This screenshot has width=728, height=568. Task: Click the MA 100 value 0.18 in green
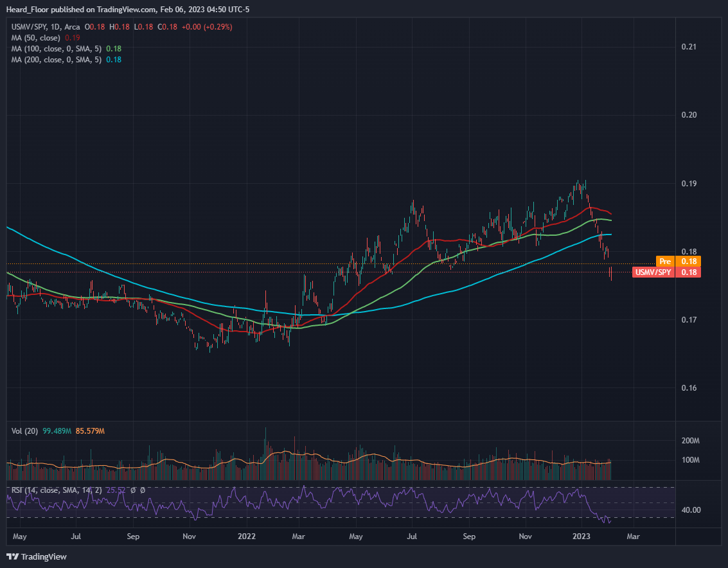pos(114,49)
